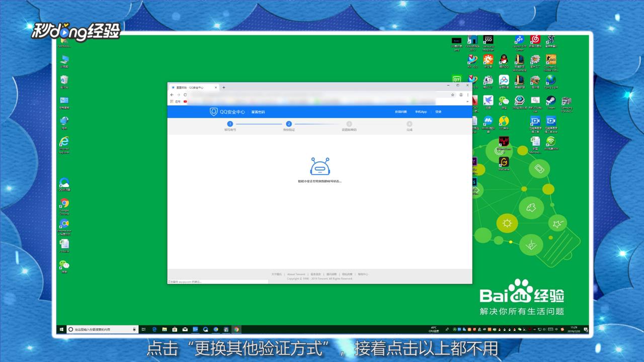Open Counter-Strike GO desktop shortcut

click(551, 62)
